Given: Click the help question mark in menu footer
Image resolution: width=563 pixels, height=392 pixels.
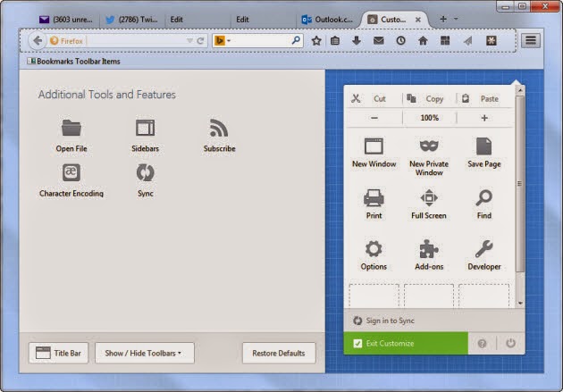Looking at the screenshot, I should click(x=482, y=344).
